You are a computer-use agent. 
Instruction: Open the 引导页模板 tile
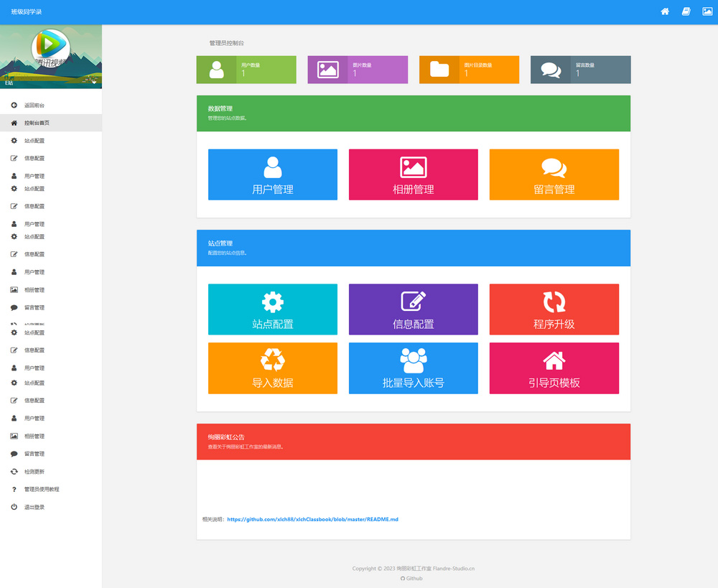tap(554, 368)
